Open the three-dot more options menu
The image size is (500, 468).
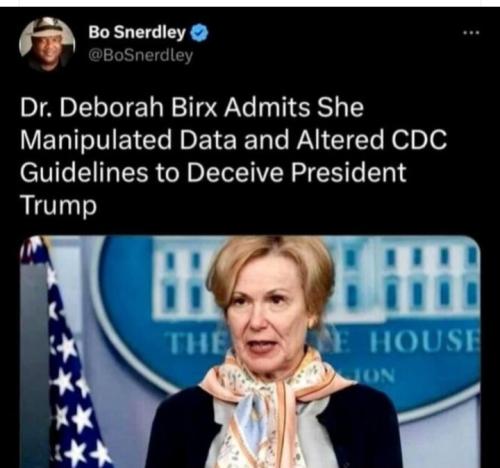pos(472,33)
